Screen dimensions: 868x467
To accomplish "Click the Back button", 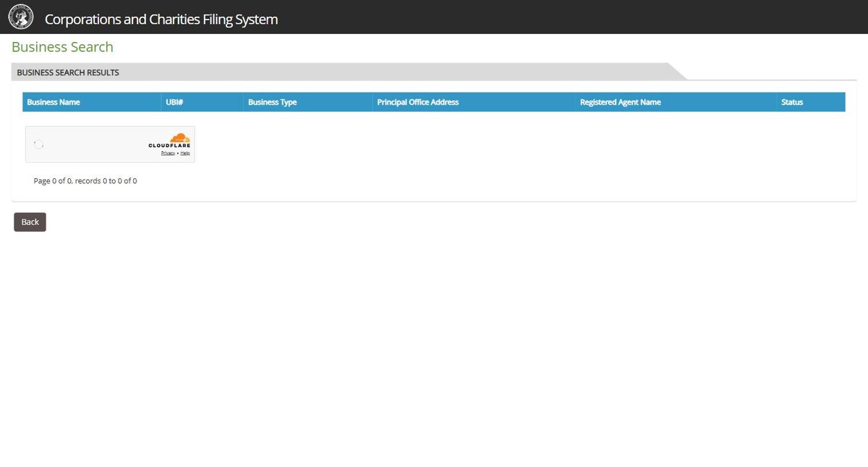I will click(30, 222).
